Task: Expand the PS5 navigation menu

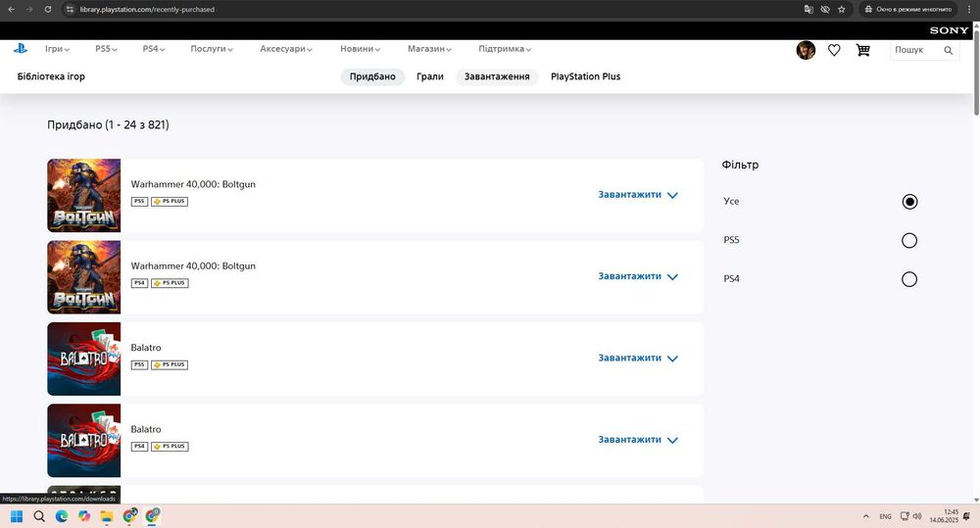Action: point(106,49)
